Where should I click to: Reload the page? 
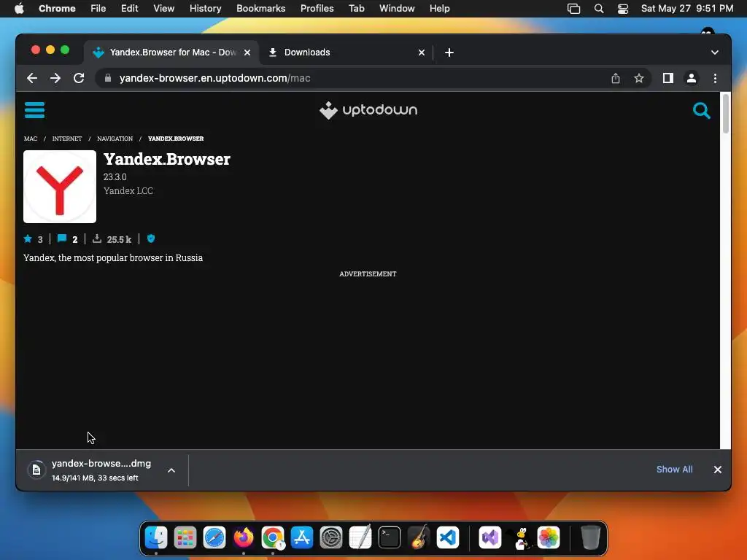[79, 78]
